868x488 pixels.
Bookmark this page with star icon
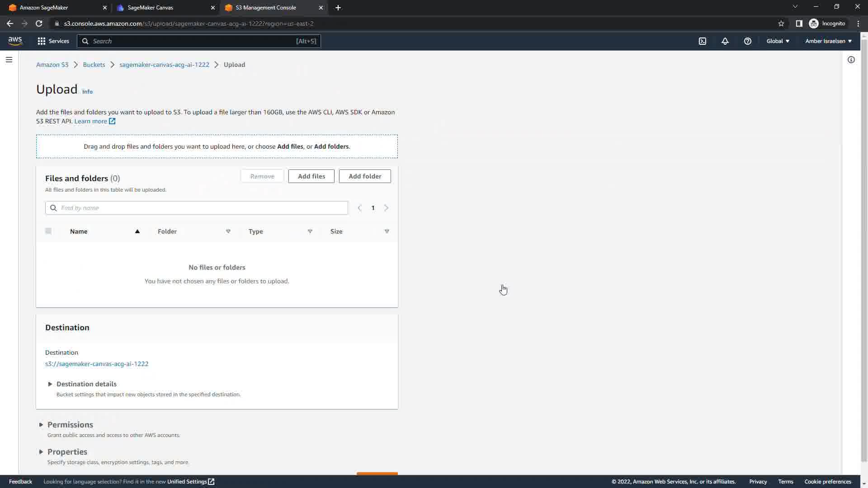pos(781,23)
